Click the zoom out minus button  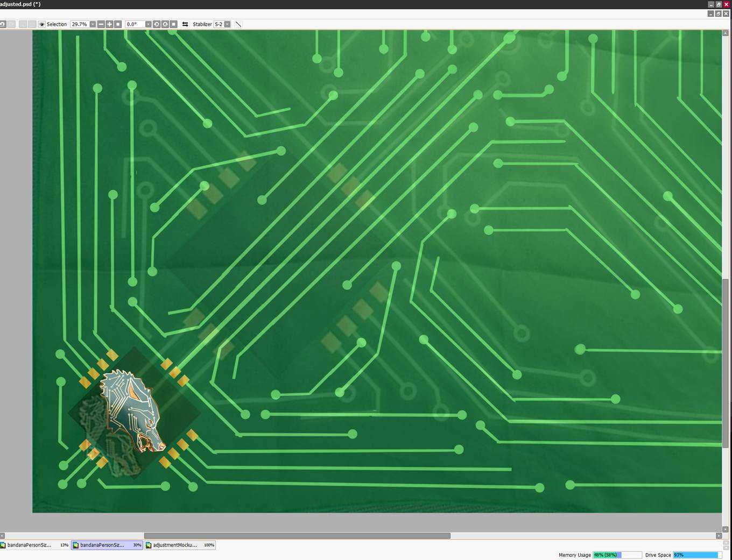[x=101, y=24]
